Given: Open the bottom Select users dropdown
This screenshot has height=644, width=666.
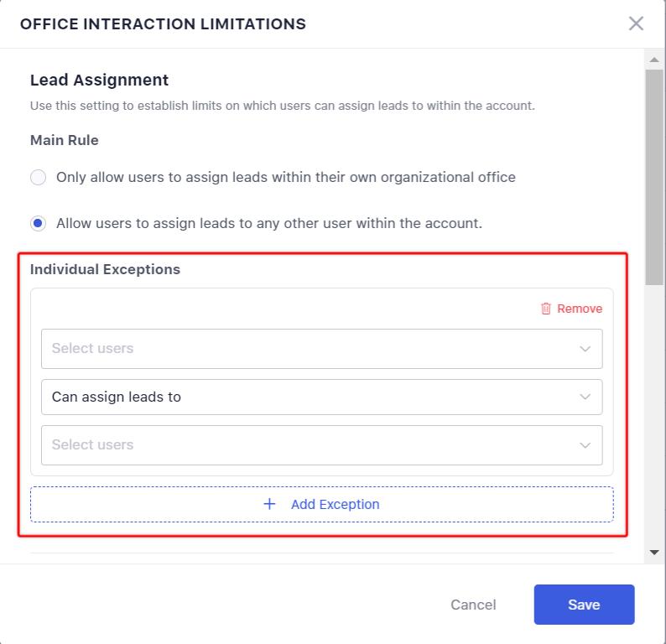Looking at the screenshot, I should click(x=310, y=445).
